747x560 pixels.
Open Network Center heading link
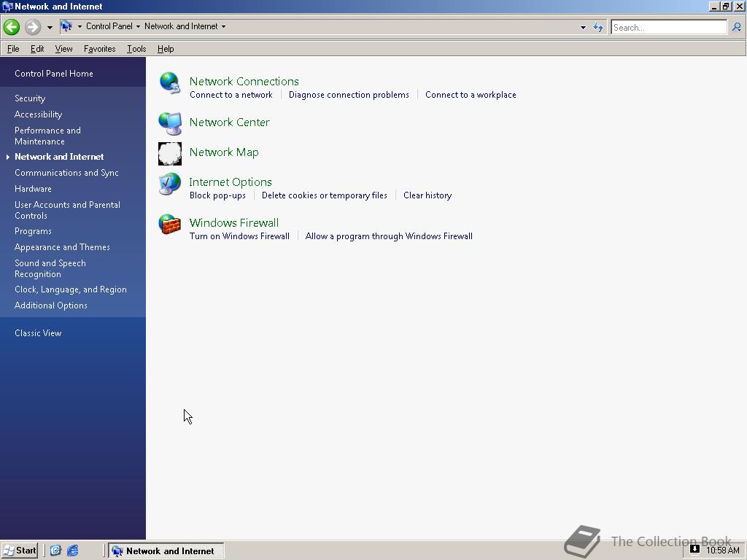point(230,122)
